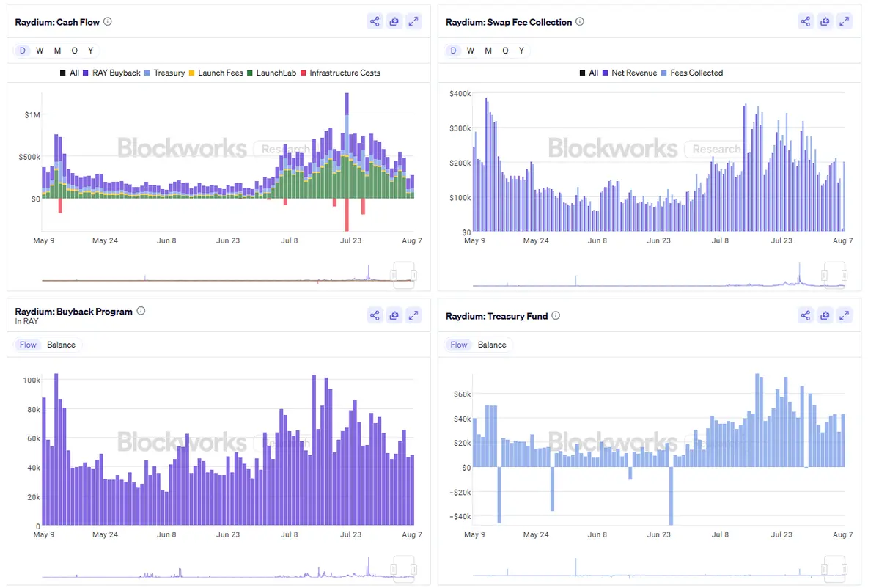Click the 'In RAY' subtitle text

click(26, 321)
